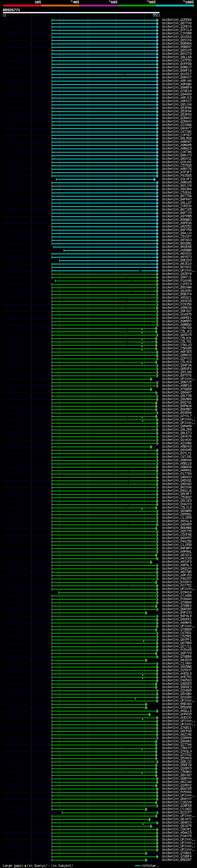197x868 pixels.
Task: Click alignment end arrow on A7QQD9 row
Action: tap(151, 389)
